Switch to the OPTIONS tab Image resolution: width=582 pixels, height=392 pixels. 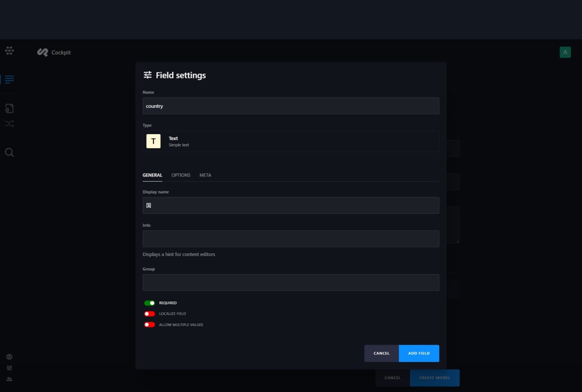pyautogui.click(x=181, y=175)
